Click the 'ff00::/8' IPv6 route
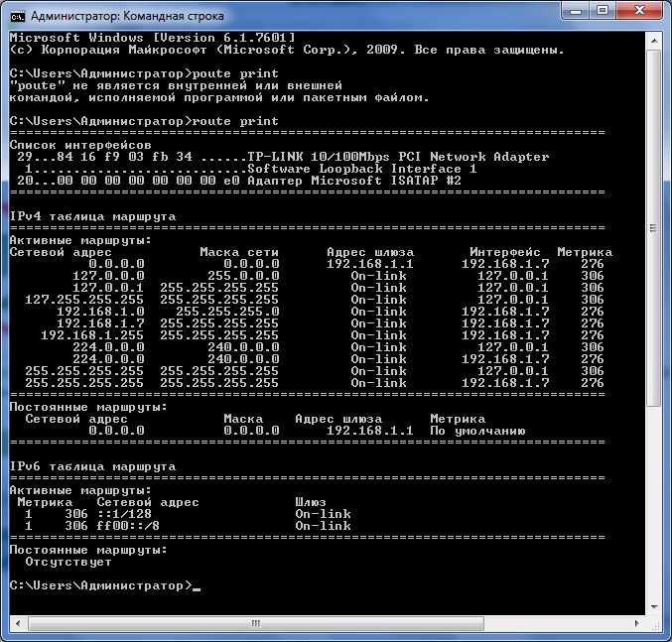The image size is (672, 642). 128,526
